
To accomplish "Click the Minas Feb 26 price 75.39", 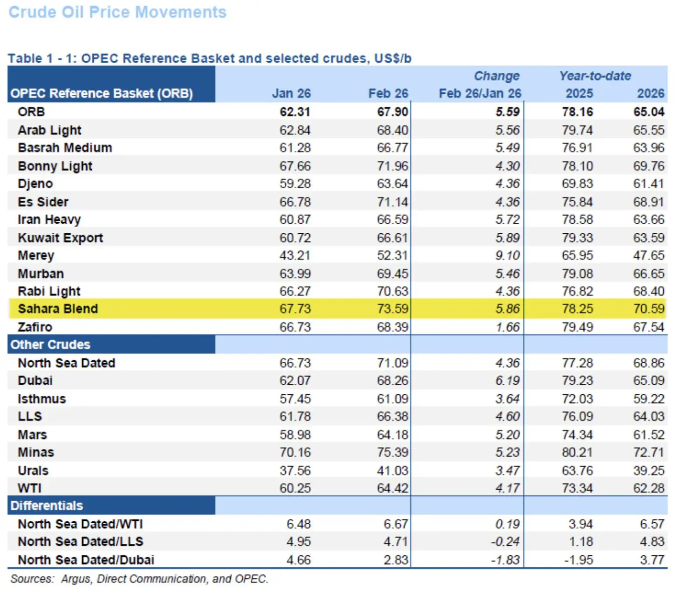I will pyautogui.click(x=392, y=453).
